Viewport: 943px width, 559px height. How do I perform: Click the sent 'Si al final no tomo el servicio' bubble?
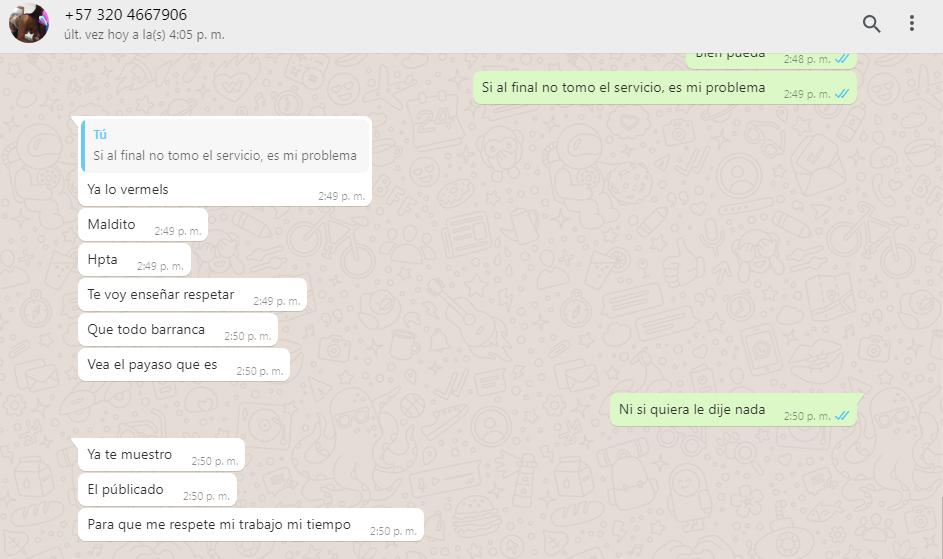pos(665,88)
